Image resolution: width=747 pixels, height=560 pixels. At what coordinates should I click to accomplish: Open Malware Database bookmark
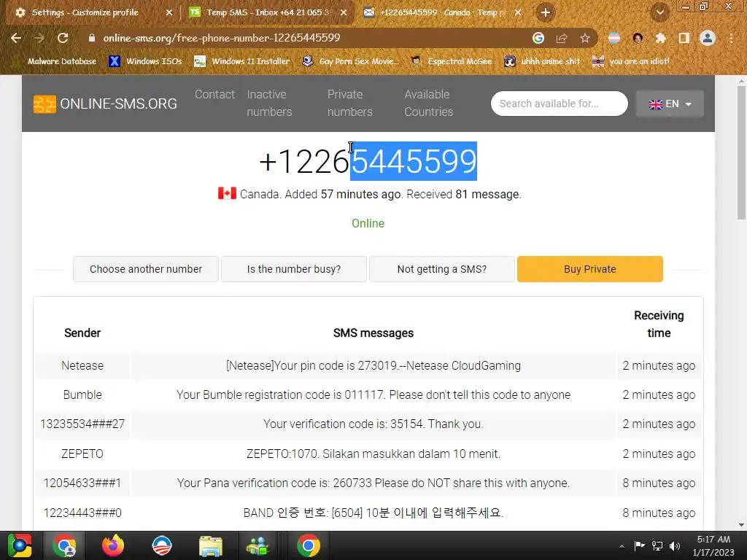pyautogui.click(x=61, y=61)
